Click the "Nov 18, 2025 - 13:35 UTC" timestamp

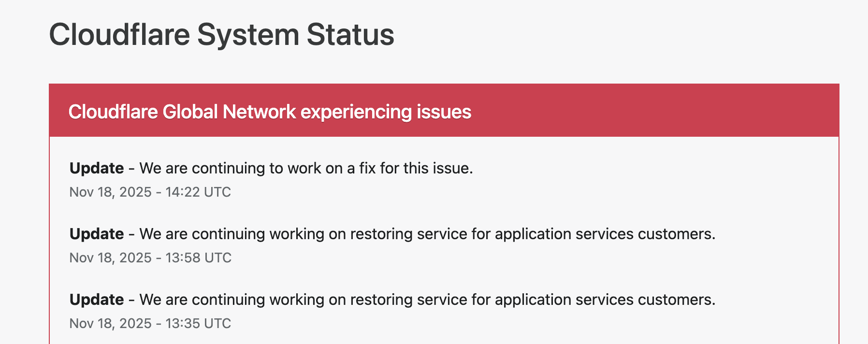click(150, 324)
